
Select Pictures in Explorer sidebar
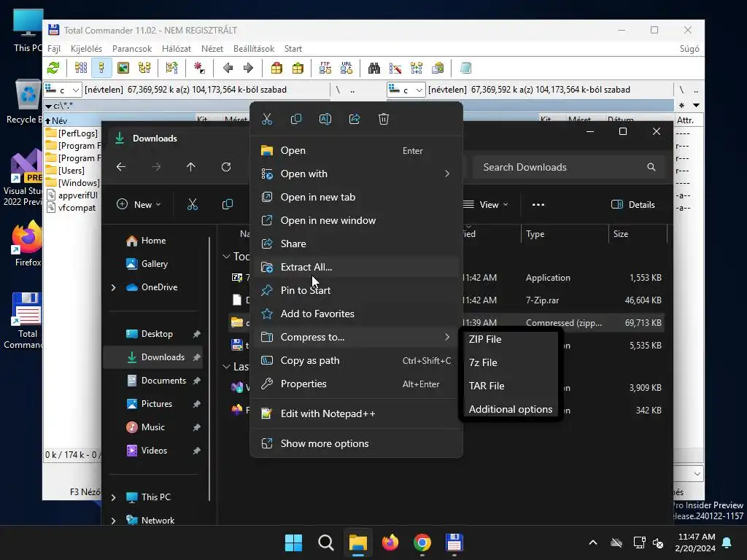coord(156,404)
